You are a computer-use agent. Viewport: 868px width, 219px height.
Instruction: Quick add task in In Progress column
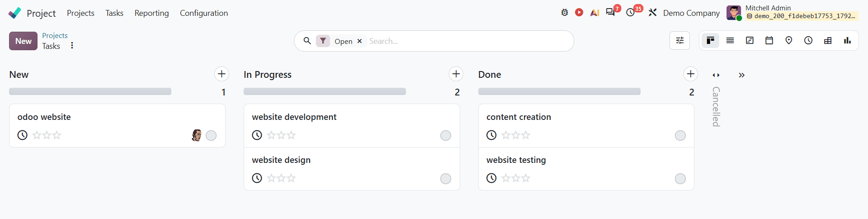(456, 74)
